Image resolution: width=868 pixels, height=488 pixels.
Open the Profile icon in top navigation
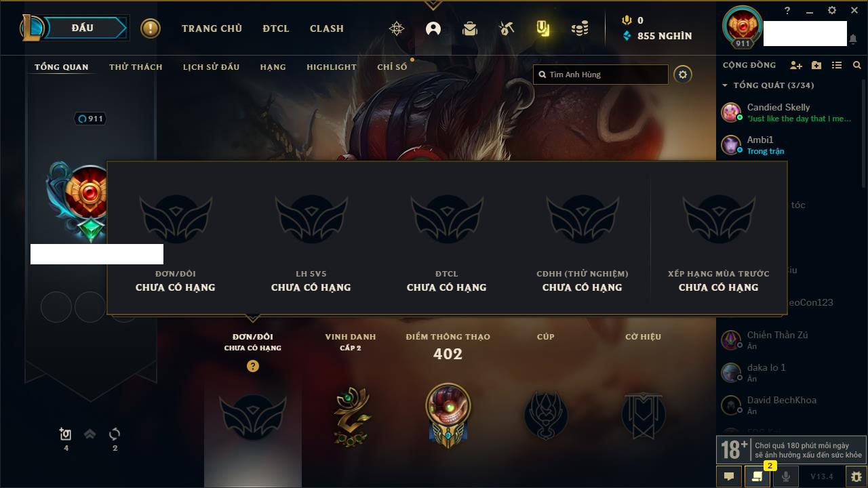(433, 28)
